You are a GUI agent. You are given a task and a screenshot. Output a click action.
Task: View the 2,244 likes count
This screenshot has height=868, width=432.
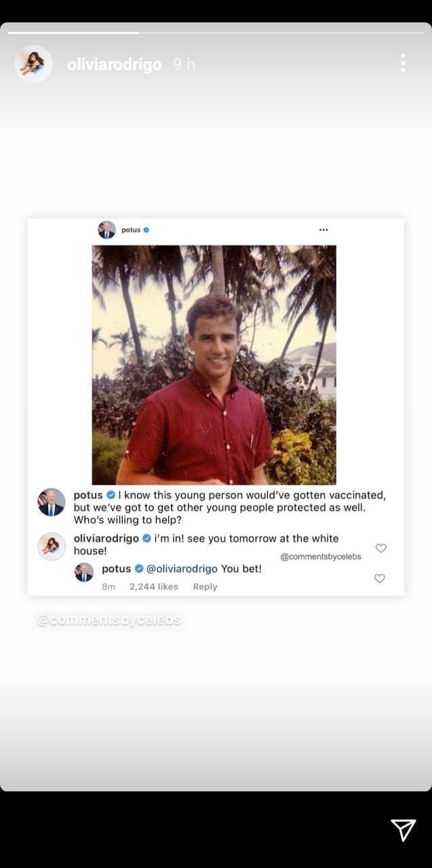(153, 587)
